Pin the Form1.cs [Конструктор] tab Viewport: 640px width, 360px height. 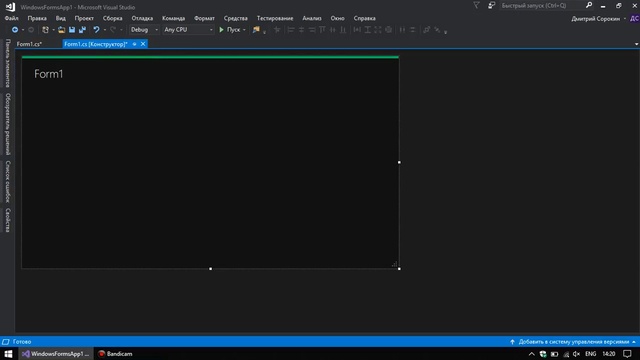[134, 44]
